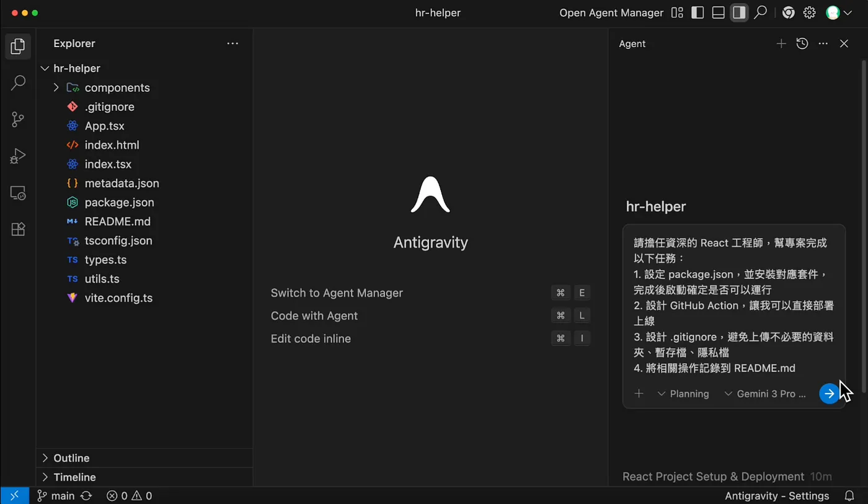Open Agent conversation history
The image size is (868, 504).
(802, 43)
